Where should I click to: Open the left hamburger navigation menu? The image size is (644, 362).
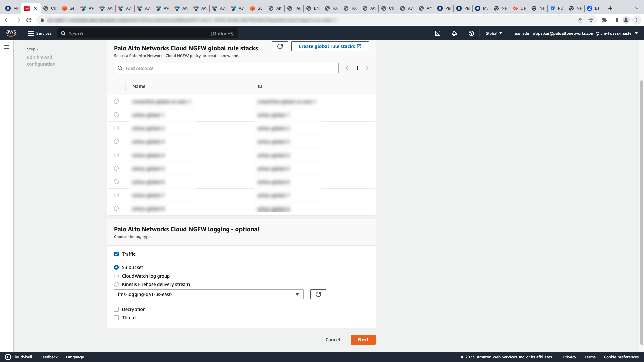coord(7,47)
